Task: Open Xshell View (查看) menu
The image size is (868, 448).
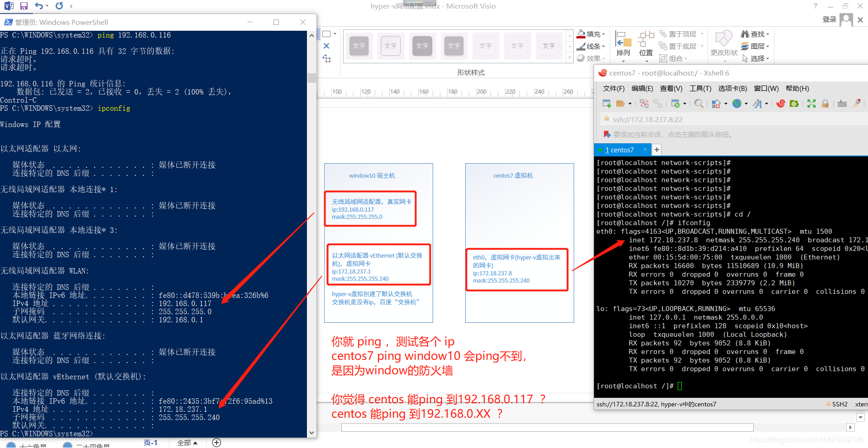Action: point(671,89)
